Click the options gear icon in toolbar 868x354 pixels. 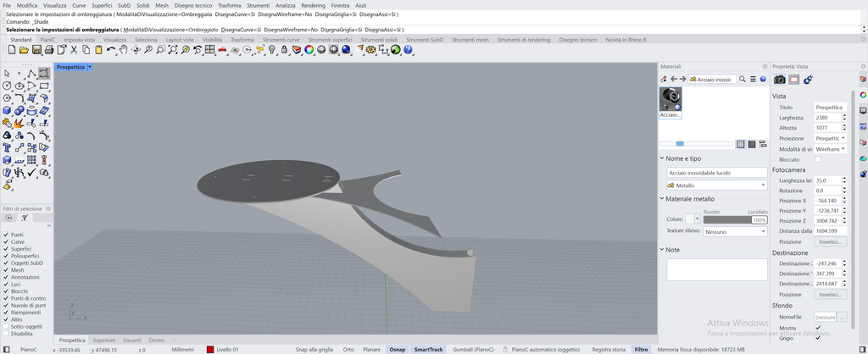coord(371,50)
